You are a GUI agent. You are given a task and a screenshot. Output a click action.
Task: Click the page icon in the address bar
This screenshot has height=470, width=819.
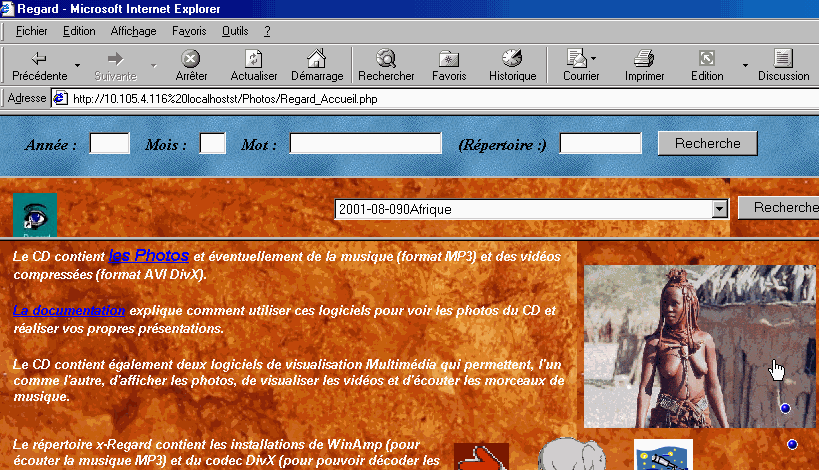coord(61,98)
